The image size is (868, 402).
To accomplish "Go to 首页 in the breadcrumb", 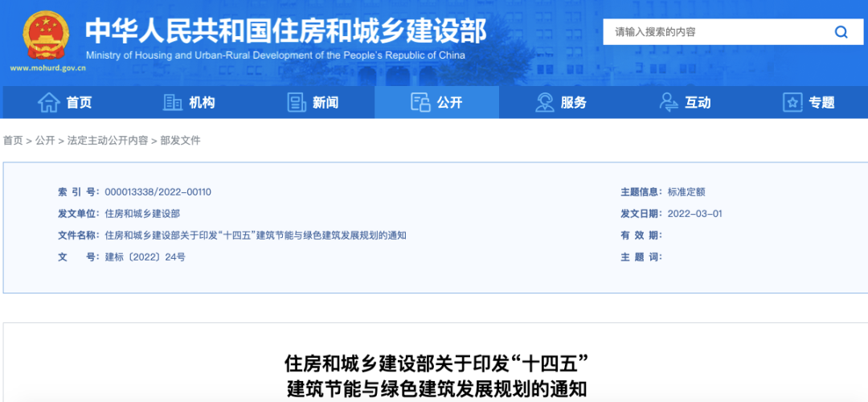I will tap(13, 141).
